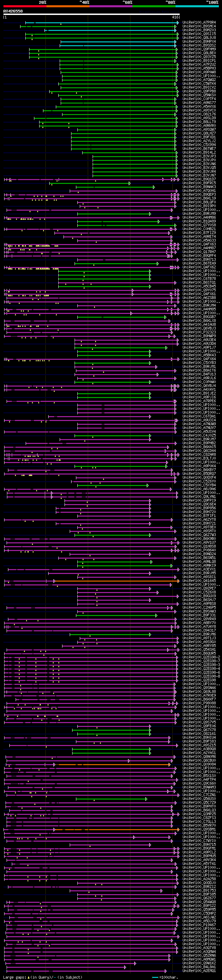Open hit UniRef100_Q4FX63
The width and height of the screenshot is (222, 980).
(199, 244)
